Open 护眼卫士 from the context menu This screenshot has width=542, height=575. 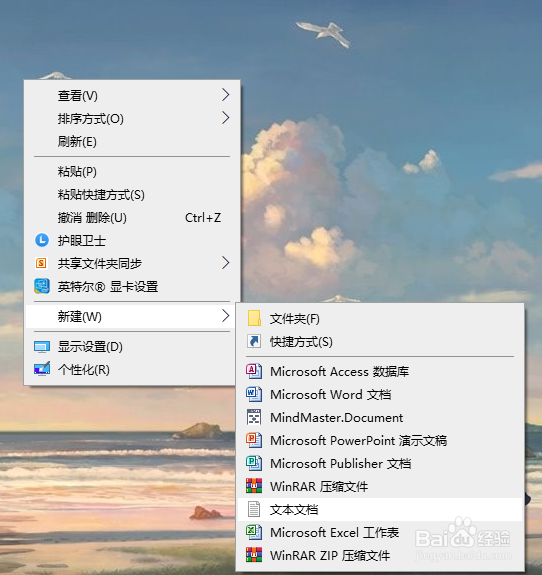pos(132,241)
